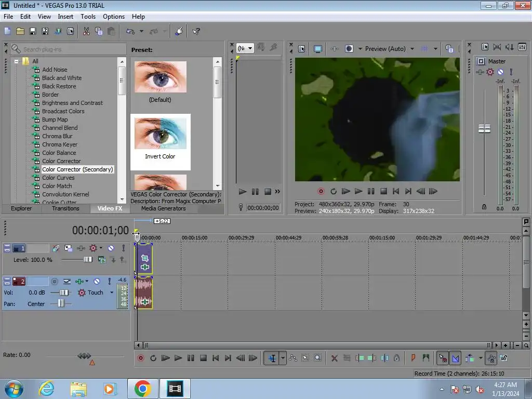Open Preview (Auto) quality dropdown
This screenshot has width=532, height=399.
click(x=412, y=49)
